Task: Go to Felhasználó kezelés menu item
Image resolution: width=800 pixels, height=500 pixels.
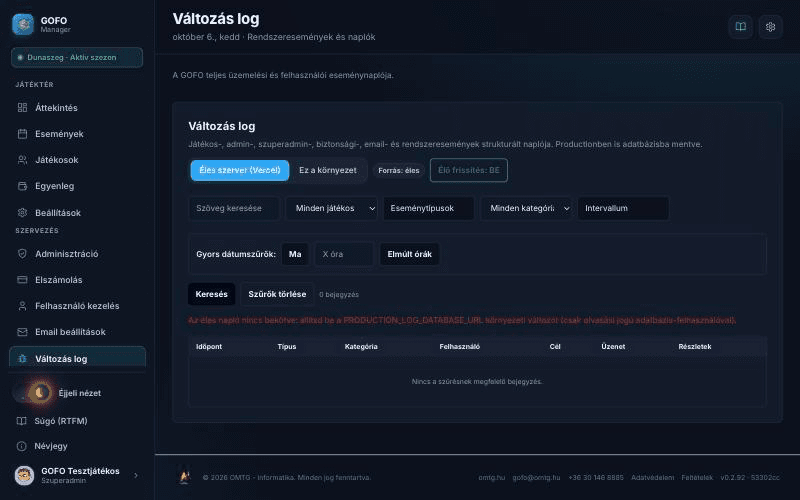Action: (77, 306)
